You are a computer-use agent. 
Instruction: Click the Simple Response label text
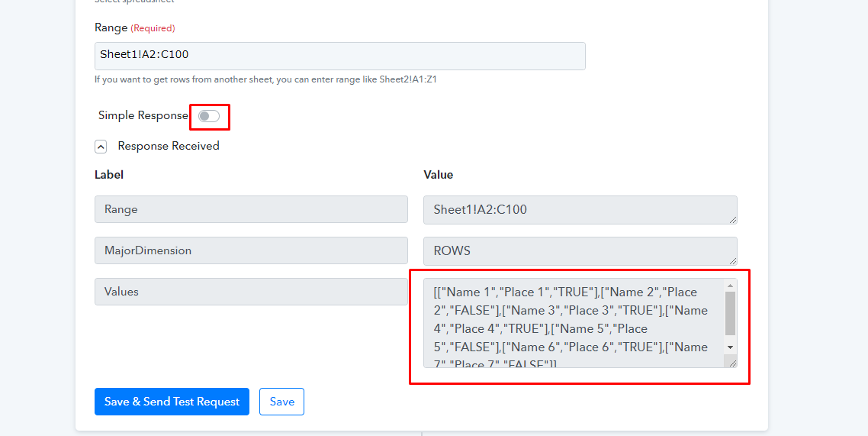point(143,116)
